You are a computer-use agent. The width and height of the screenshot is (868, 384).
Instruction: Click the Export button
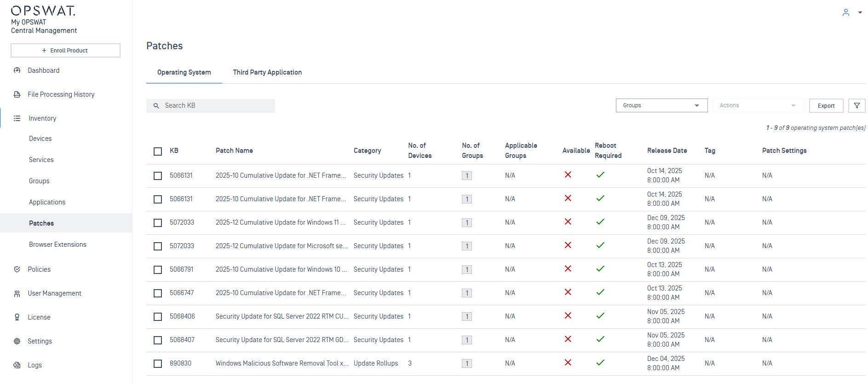tap(826, 105)
